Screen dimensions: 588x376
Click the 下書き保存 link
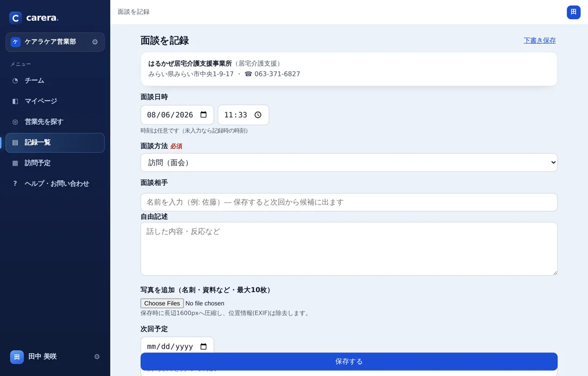(x=540, y=41)
